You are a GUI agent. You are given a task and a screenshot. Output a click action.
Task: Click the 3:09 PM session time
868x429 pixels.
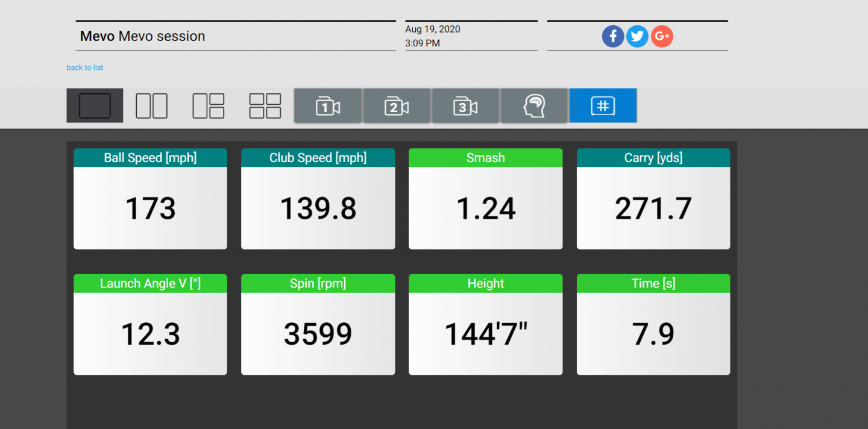(423, 43)
